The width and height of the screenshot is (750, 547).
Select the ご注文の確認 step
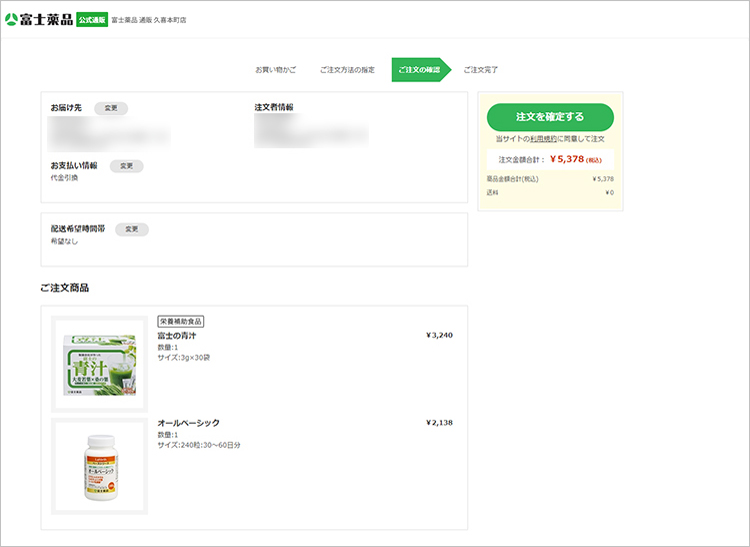coord(421,70)
